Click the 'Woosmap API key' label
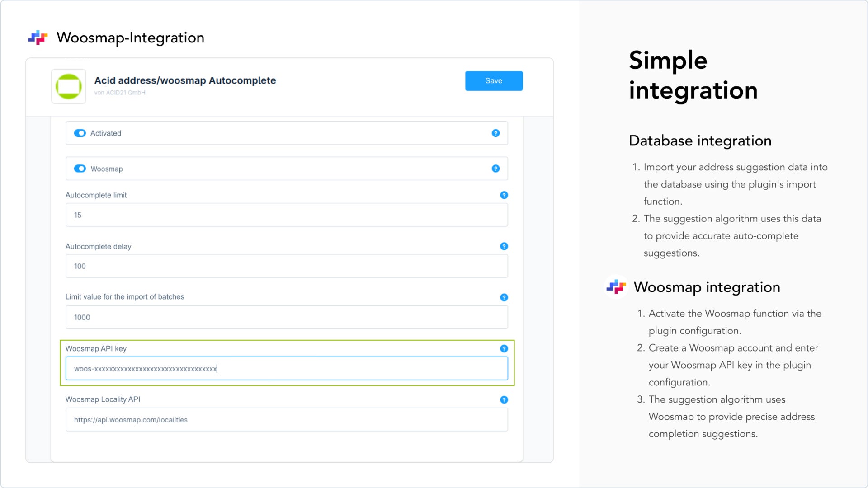Screen dimensions: 868x488 coord(96,348)
